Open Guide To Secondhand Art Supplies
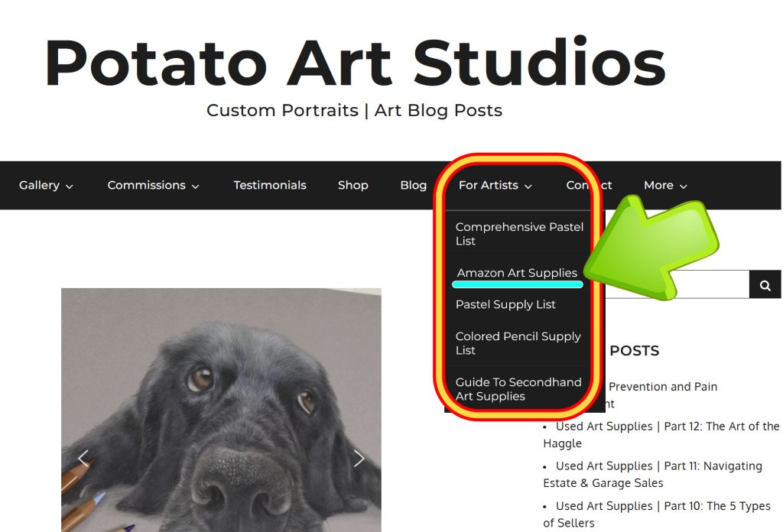 pos(518,389)
